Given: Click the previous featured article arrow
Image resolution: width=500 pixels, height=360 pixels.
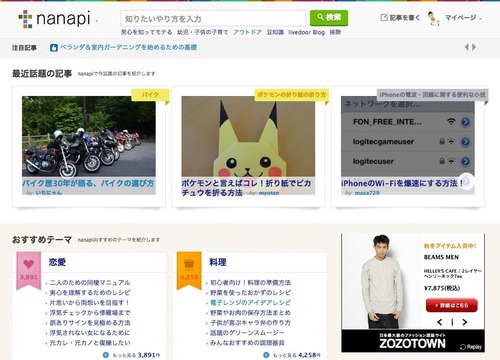Looking at the screenshot, I should pos(467,47).
